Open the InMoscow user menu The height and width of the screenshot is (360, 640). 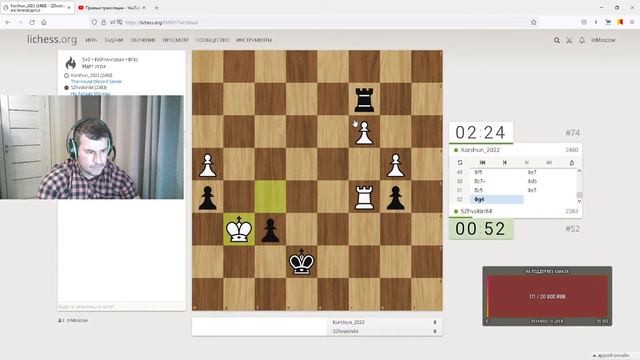click(603, 40)
